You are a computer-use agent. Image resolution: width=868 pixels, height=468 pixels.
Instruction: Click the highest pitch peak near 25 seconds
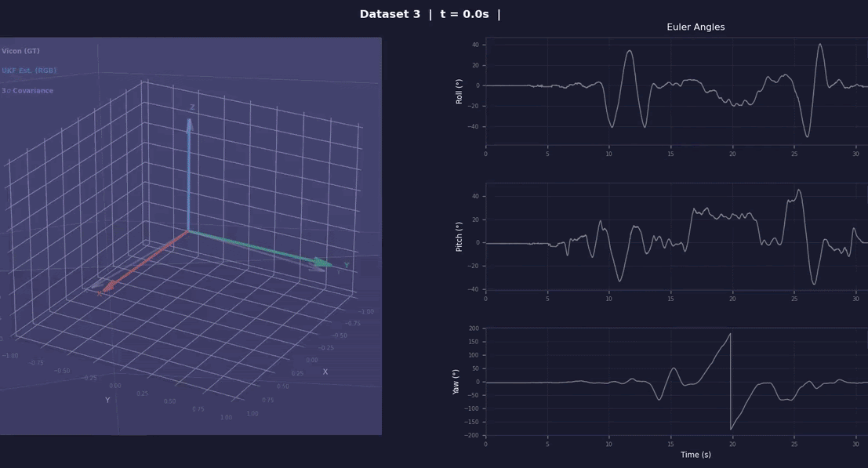pos(799,190)
